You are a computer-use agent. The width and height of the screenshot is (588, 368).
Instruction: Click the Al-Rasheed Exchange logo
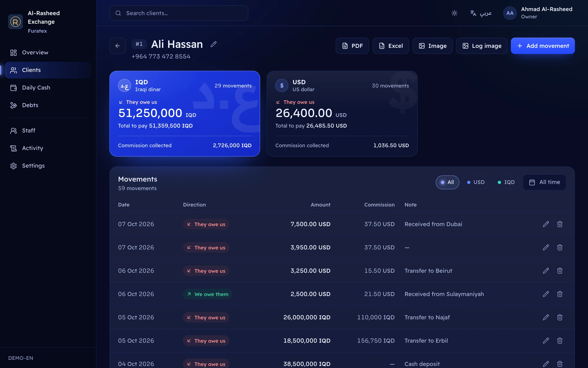(x=15, y=22)
